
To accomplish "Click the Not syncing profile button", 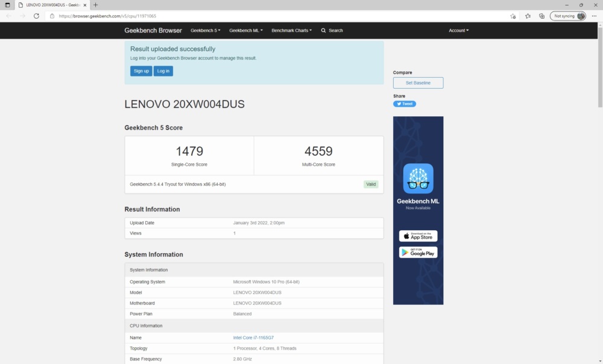I will click(568, 16).
